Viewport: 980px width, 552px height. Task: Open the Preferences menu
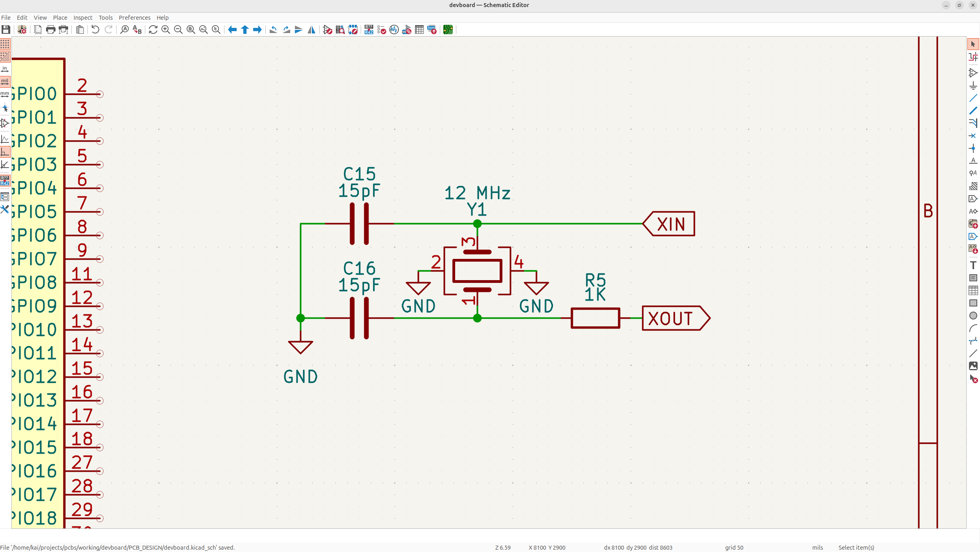pyautogui.click(x=134, y=17)
